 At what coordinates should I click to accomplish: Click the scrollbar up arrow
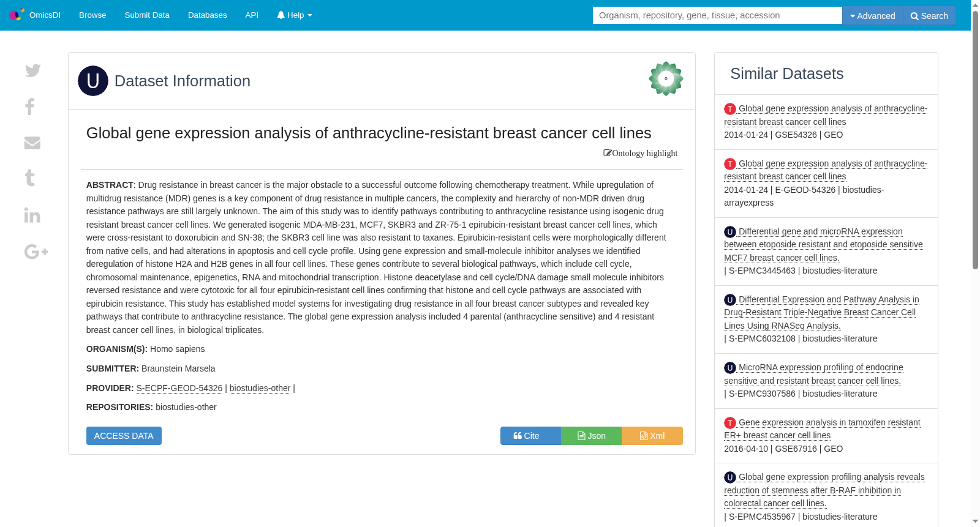point(975,4)
